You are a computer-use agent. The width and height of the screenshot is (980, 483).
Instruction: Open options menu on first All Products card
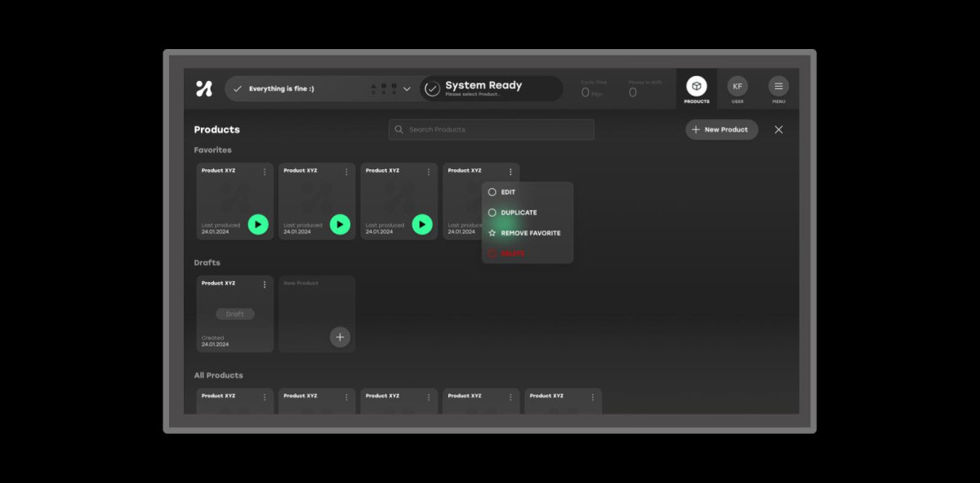pos(264,396)
